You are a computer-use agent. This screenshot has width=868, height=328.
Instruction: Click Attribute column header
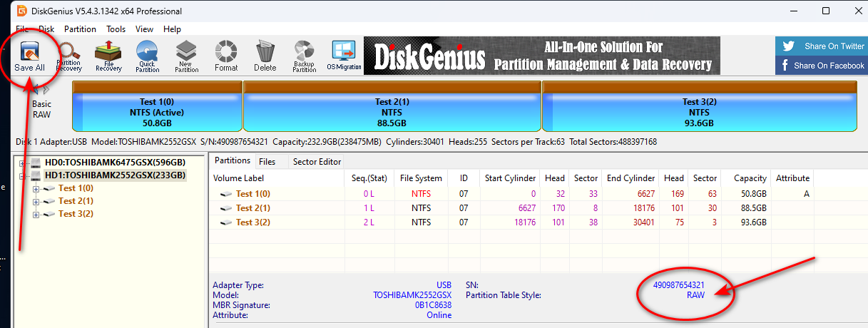(792, 178)
